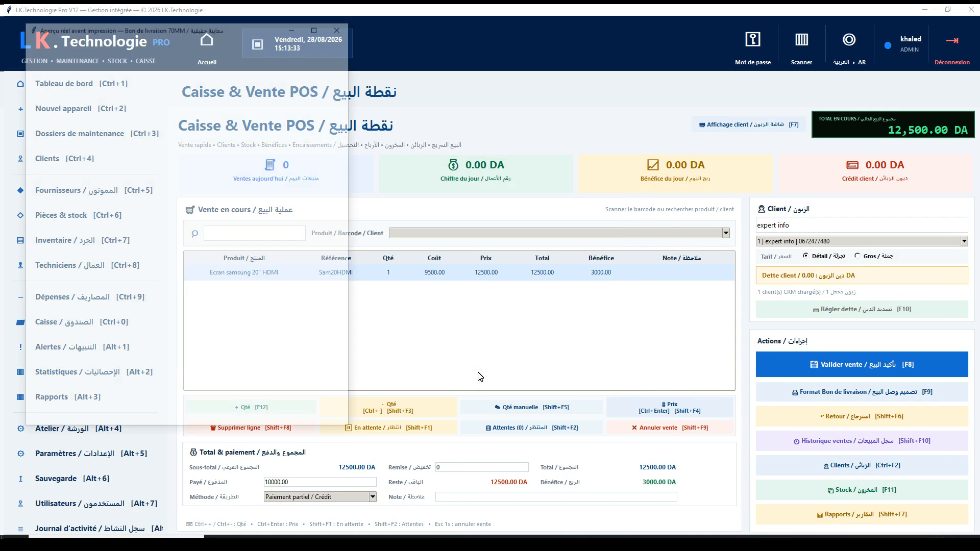Screen dimensions: 980x551
Task: Click the Fournisseurs diamond icon
Action: [20, 190]
